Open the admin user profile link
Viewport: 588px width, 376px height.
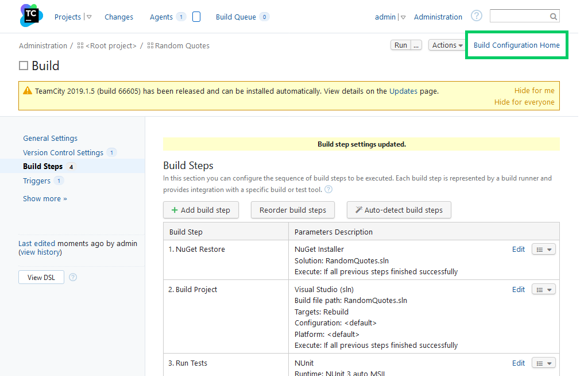click(385, 17)
